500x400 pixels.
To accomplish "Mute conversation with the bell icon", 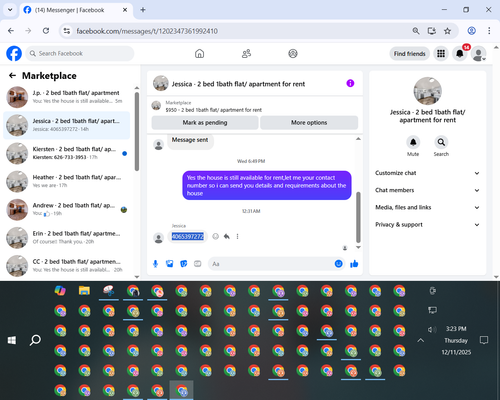I will [x=413, y=142].
